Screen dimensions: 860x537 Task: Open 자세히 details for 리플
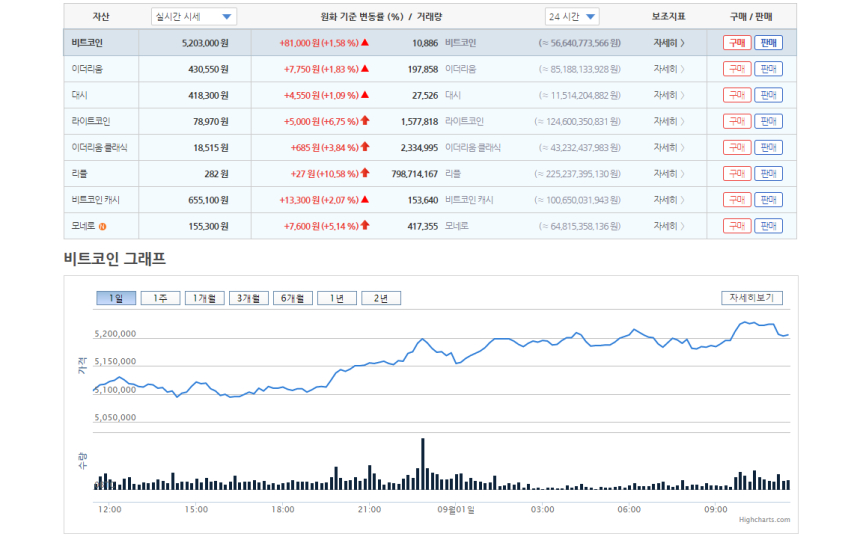coord(669,174)
